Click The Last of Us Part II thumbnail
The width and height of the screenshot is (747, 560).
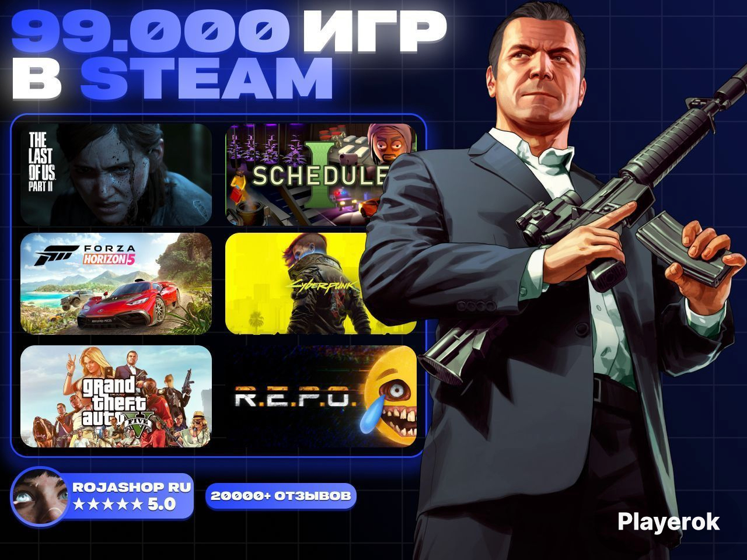(x=116, y=174)
